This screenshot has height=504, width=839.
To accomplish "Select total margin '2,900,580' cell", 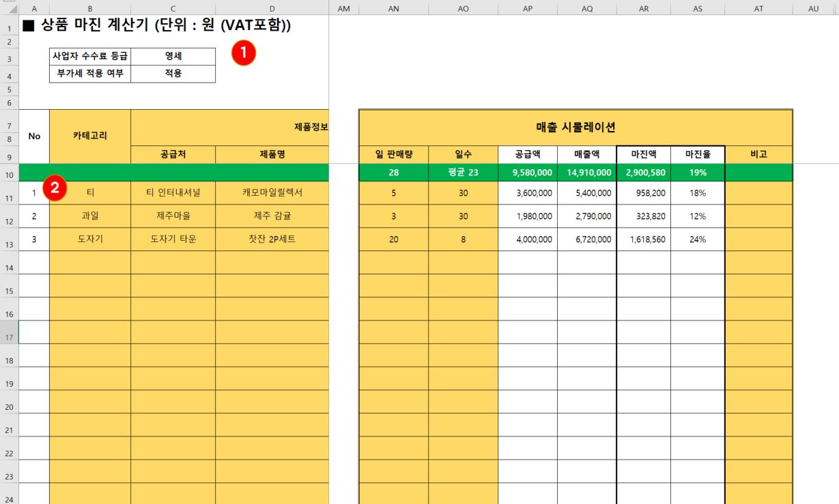I will pos(644,173).
